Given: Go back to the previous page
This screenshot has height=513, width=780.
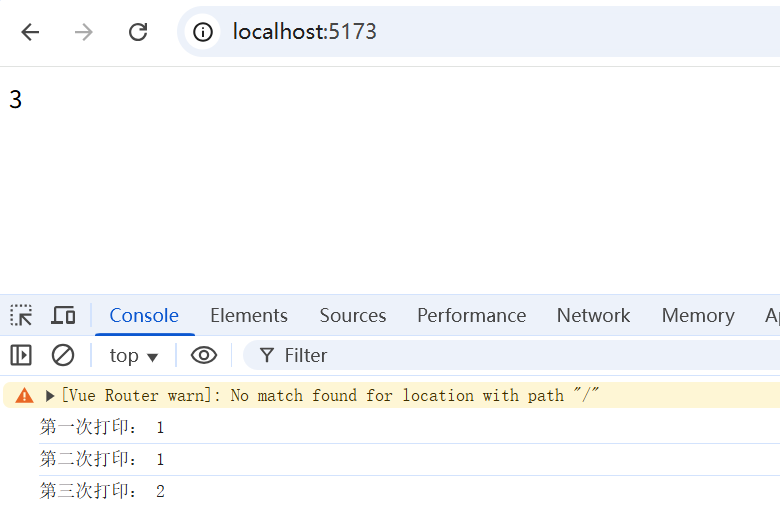Looking at the screenshot, I should [30, 32].
